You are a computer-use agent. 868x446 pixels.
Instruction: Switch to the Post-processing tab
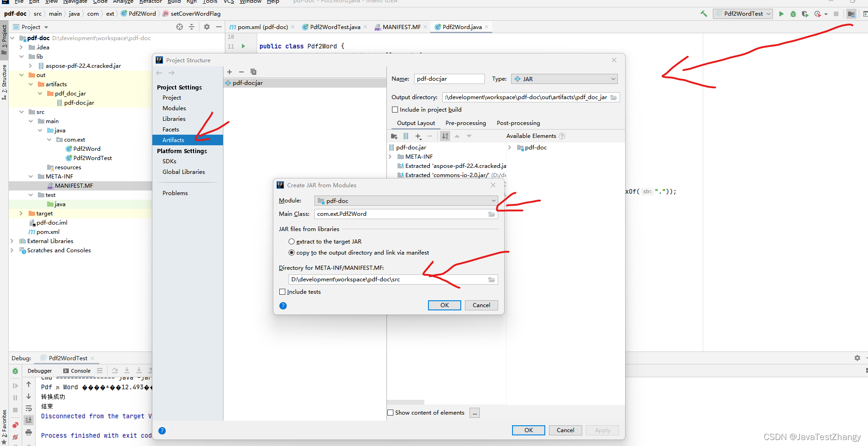pyautogui.click(x=518, y=123)
